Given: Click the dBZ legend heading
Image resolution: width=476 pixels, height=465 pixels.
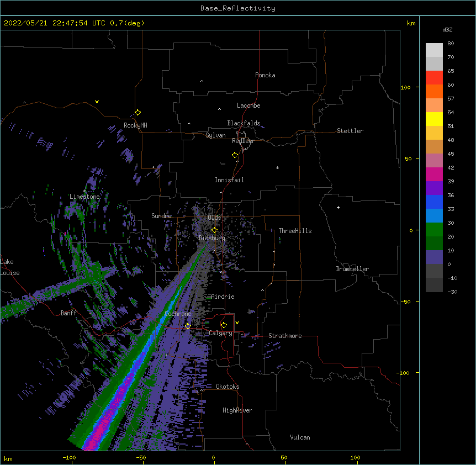Looking at the screenshot, I should pos(447,30).
